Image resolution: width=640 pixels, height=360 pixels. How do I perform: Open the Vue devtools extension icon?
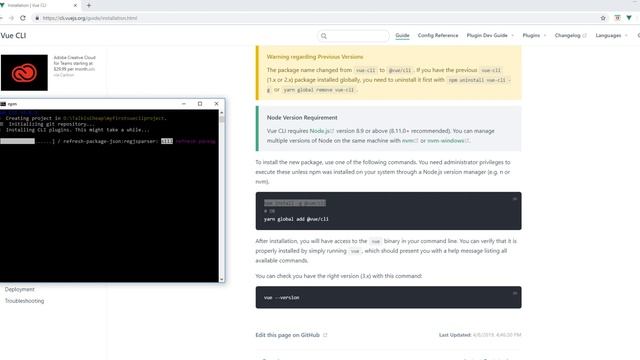click(x=629, y=18)
